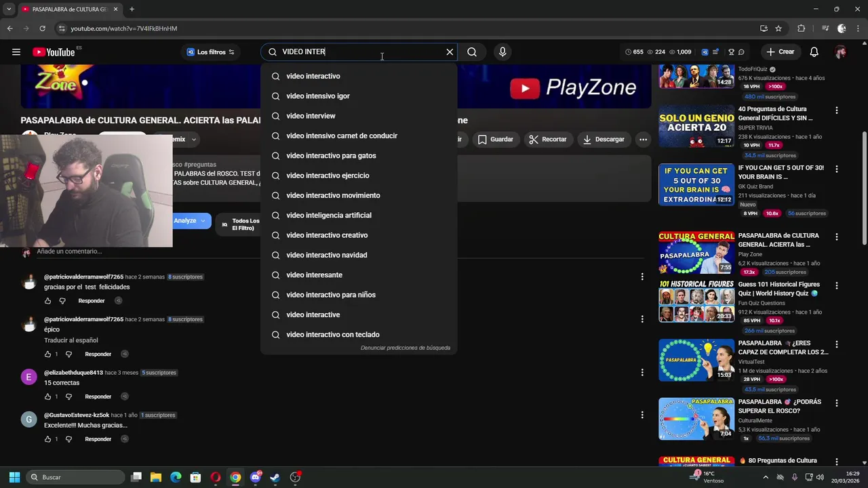Click the trophy icon in header
The width and height of the screenshot is (868, 488).
(x=731, y=52)
